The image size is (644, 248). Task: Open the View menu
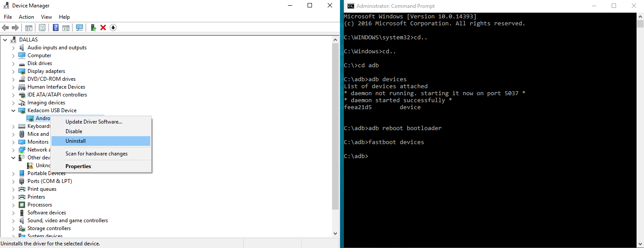[46, 17]
